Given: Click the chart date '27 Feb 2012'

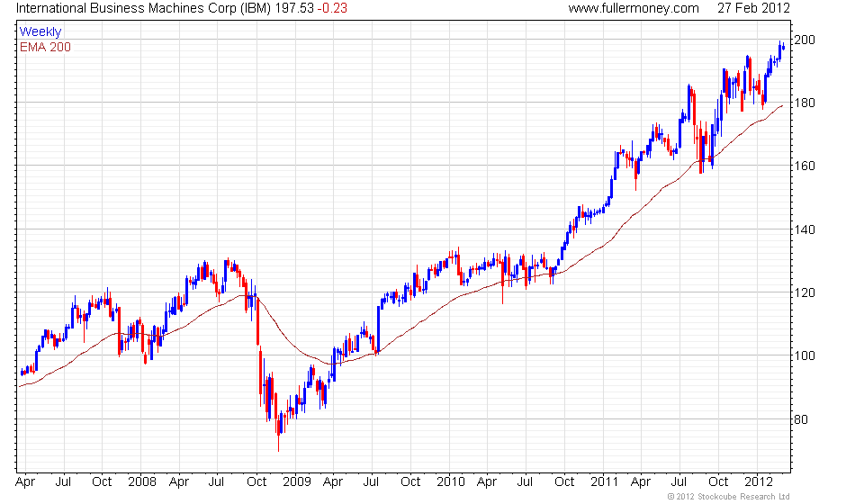Looking at the screenshot, I should [753, 8].
